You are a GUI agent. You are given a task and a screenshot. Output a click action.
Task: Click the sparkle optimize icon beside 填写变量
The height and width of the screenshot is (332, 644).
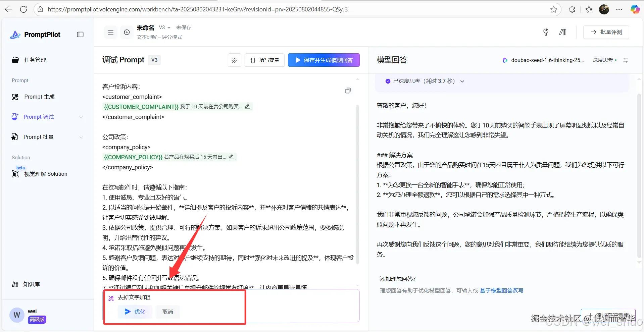[234, 60]
